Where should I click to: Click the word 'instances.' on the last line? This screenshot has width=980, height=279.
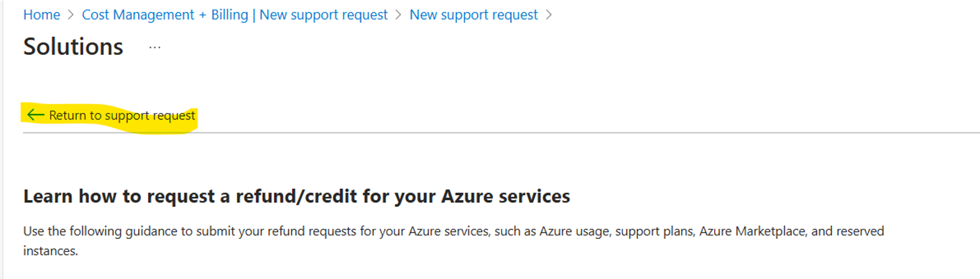coord(50,251)
